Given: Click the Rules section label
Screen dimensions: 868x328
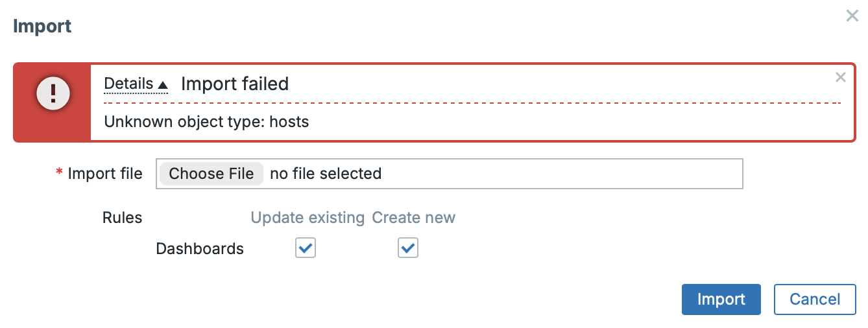Looking at the screenshot, I should coord(122,218).
